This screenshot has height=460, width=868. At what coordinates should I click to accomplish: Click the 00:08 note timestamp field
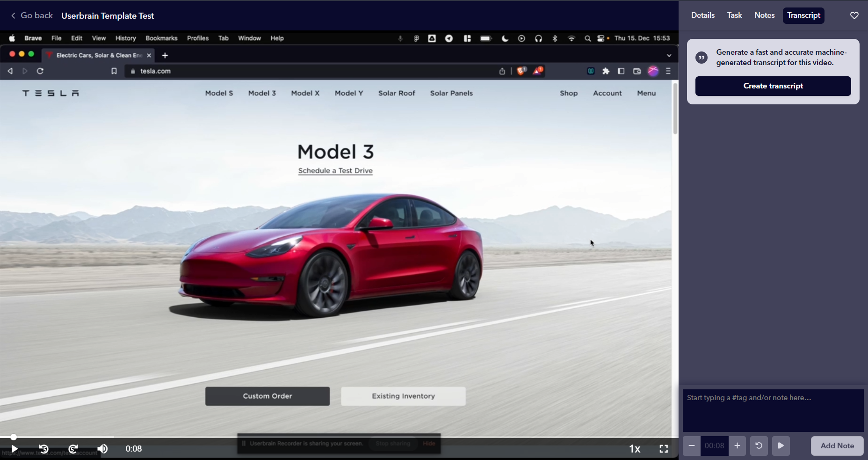coord(714,446)
